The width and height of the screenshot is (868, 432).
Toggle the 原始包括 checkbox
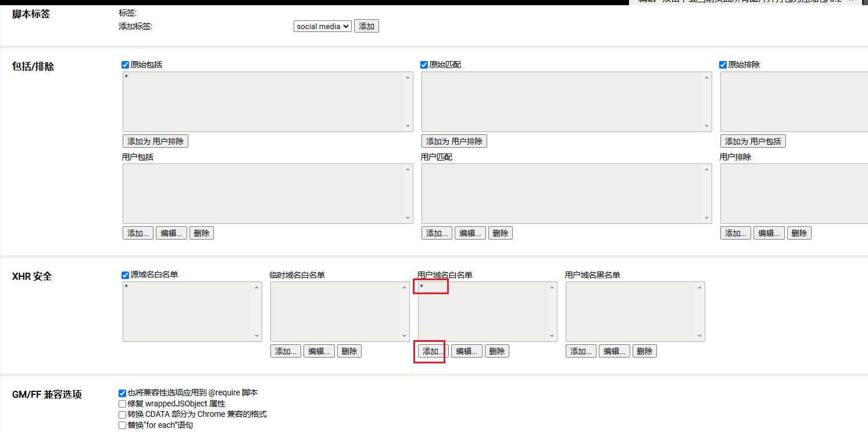(x=126, y=65)
